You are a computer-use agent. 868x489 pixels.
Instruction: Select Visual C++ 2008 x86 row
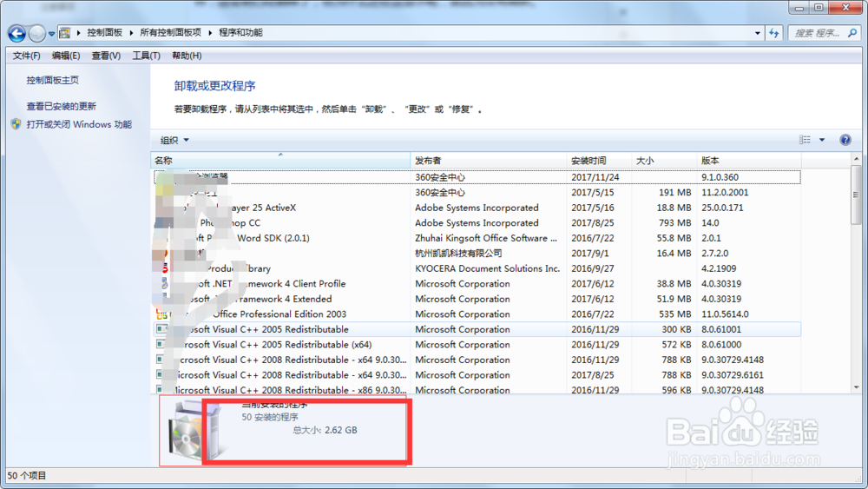pos(477,389)
